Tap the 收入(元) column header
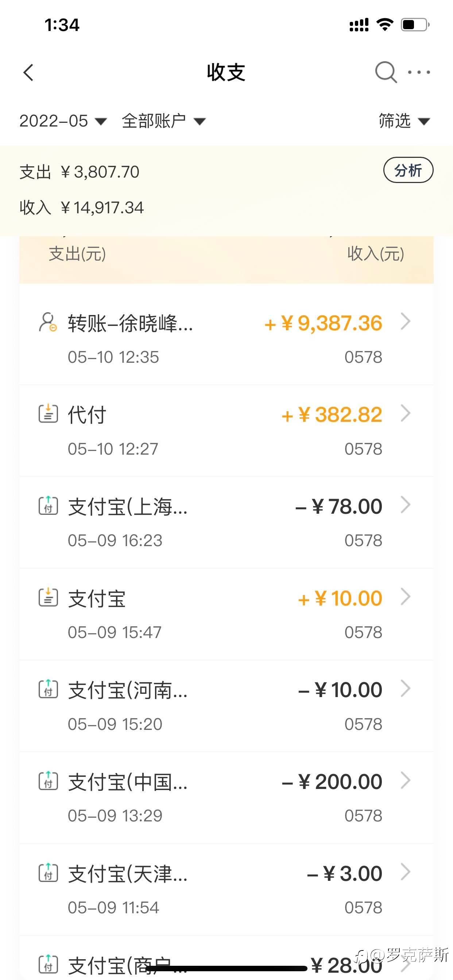 click(375, 254)
